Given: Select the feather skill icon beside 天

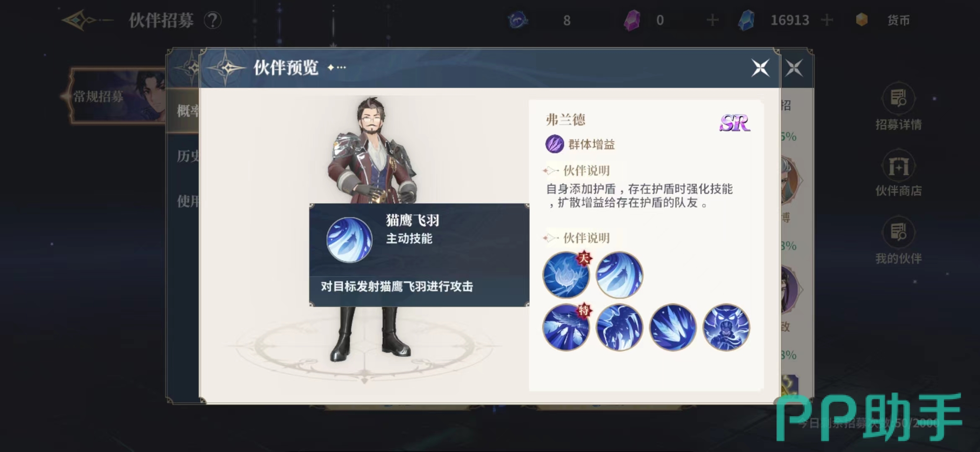Looking at the screenshot, I should [619, 275].
